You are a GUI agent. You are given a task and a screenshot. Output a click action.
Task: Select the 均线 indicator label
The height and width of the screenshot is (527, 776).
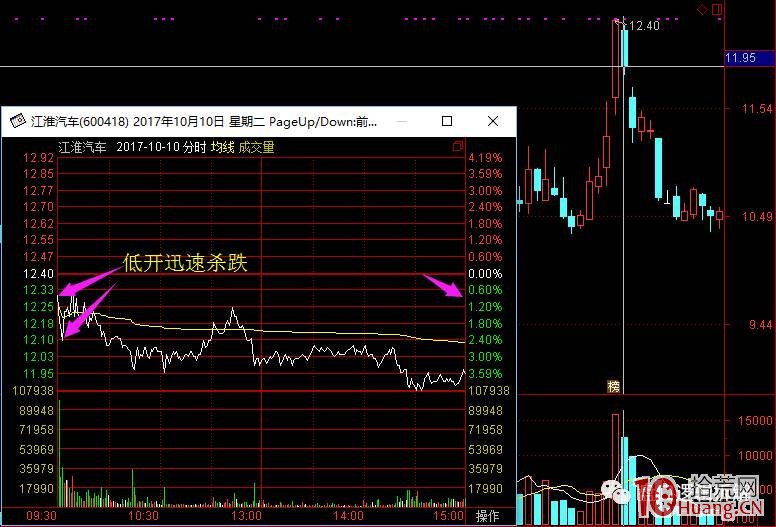(x=223, y=147)
